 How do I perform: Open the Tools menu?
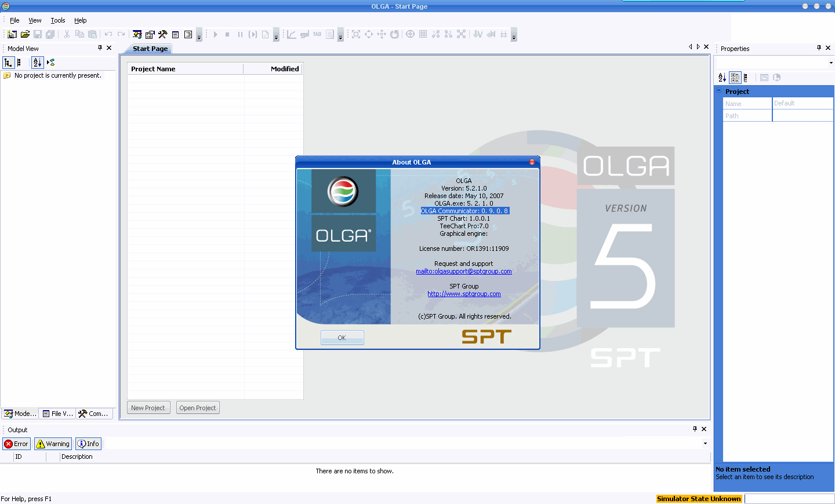[58, 20]
